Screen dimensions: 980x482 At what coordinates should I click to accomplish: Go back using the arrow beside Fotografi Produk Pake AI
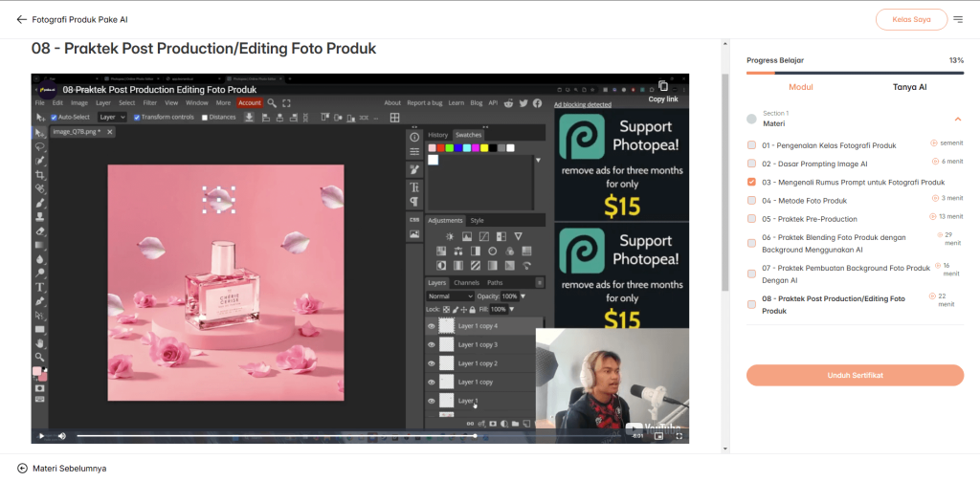[22, 19]
